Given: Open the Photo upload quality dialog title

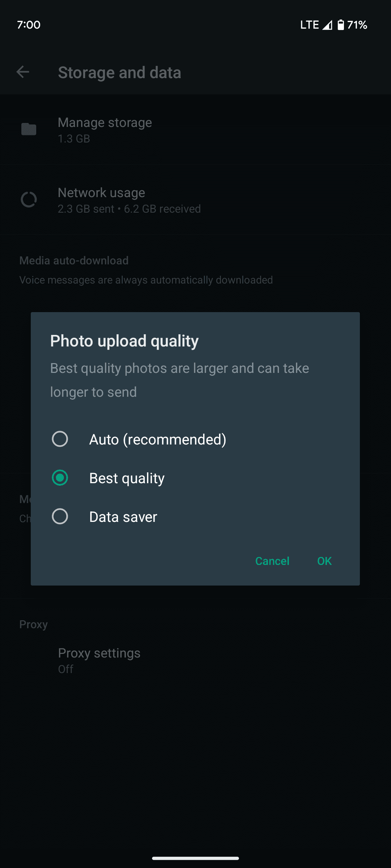Looking at the screenshot, I should (x=124, y=340).
